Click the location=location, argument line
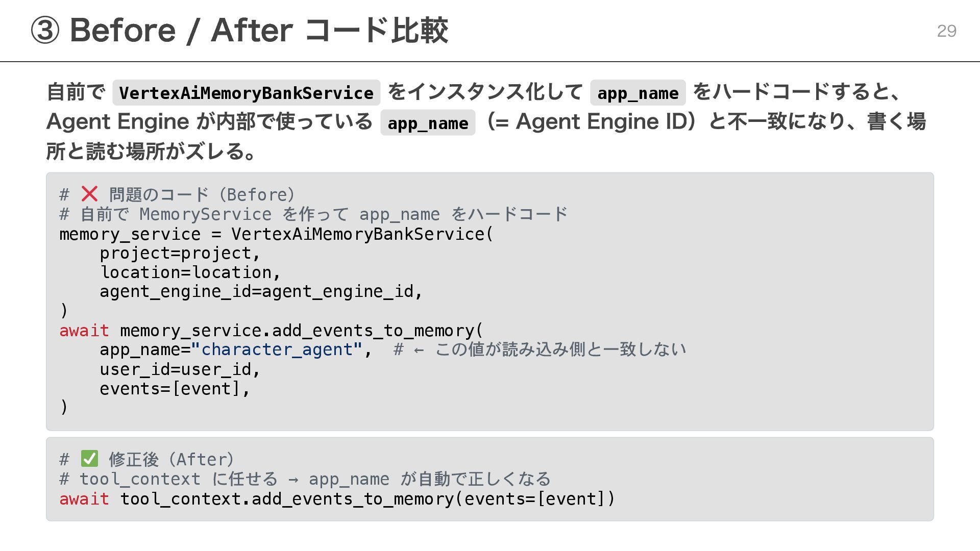 pos(190,272)
